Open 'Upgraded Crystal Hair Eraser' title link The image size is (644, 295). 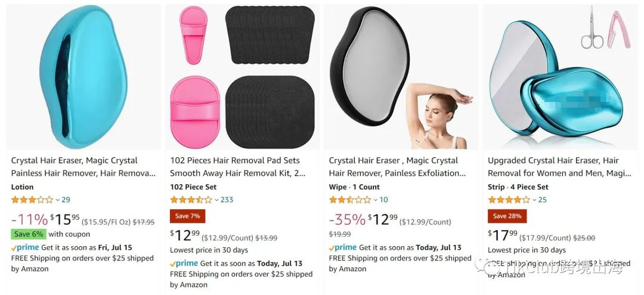pyautogui.click(x=560, y=167)
